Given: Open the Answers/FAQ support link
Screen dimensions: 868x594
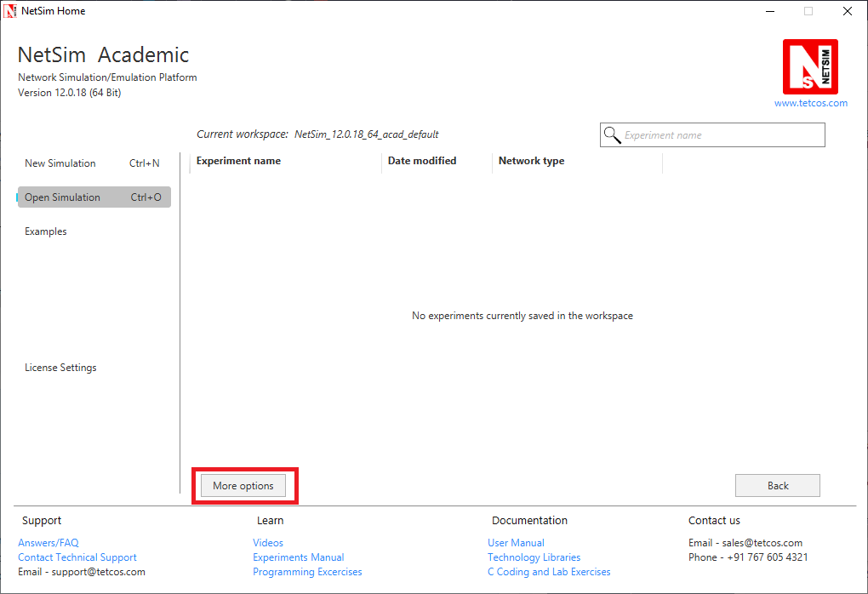Looking at the screenshot, I should [49, 543].
